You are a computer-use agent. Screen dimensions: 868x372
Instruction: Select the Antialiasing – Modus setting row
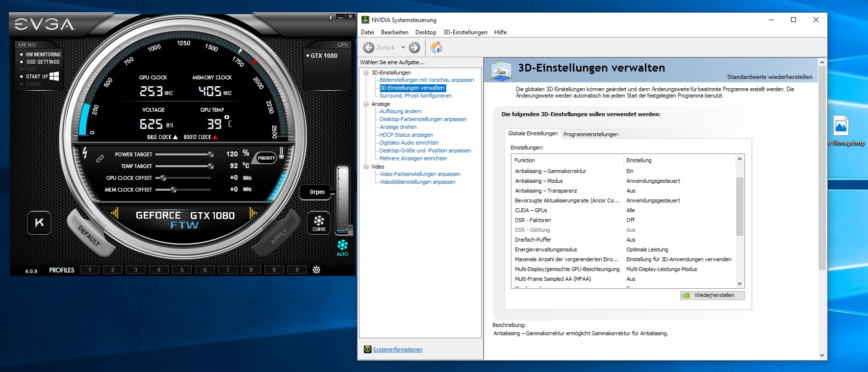(623, 181)
